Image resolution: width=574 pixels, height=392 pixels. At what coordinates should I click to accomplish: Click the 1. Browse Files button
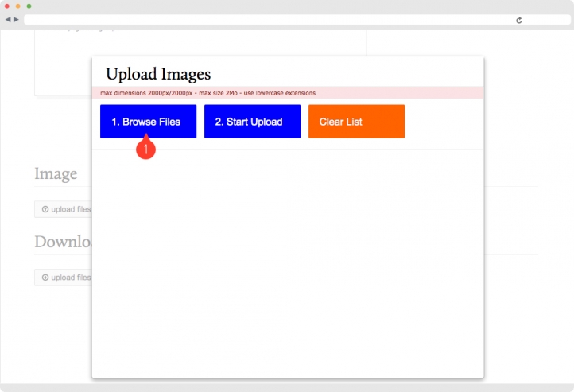[x=148, y=121]
